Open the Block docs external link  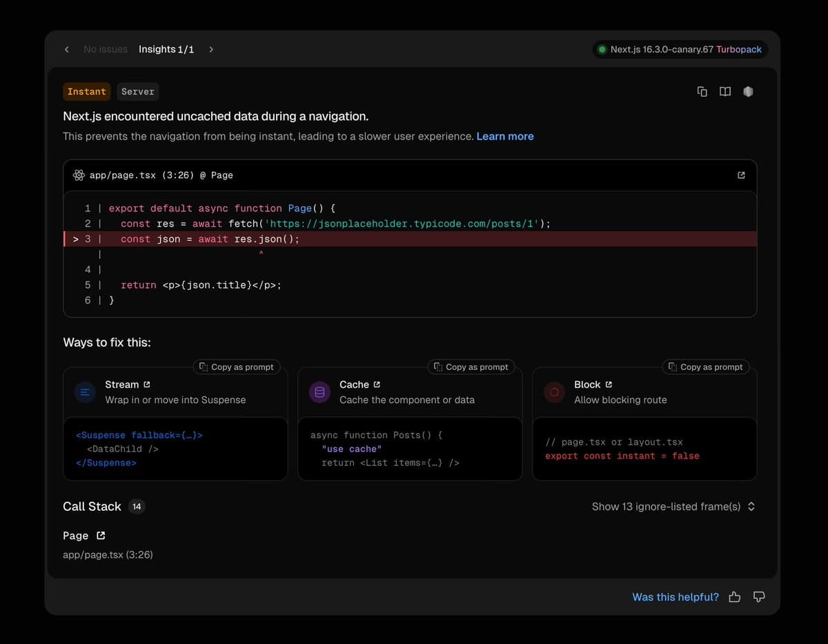(x=609, y=384)
